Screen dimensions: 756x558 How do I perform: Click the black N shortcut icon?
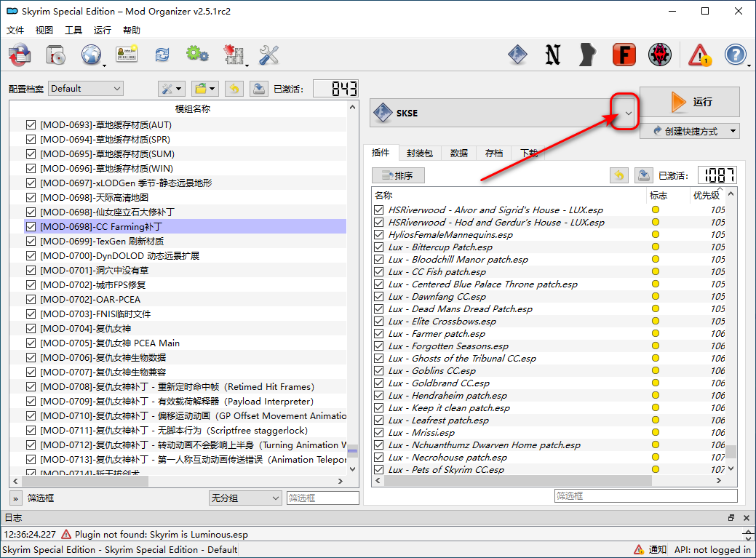pos(553,55)
